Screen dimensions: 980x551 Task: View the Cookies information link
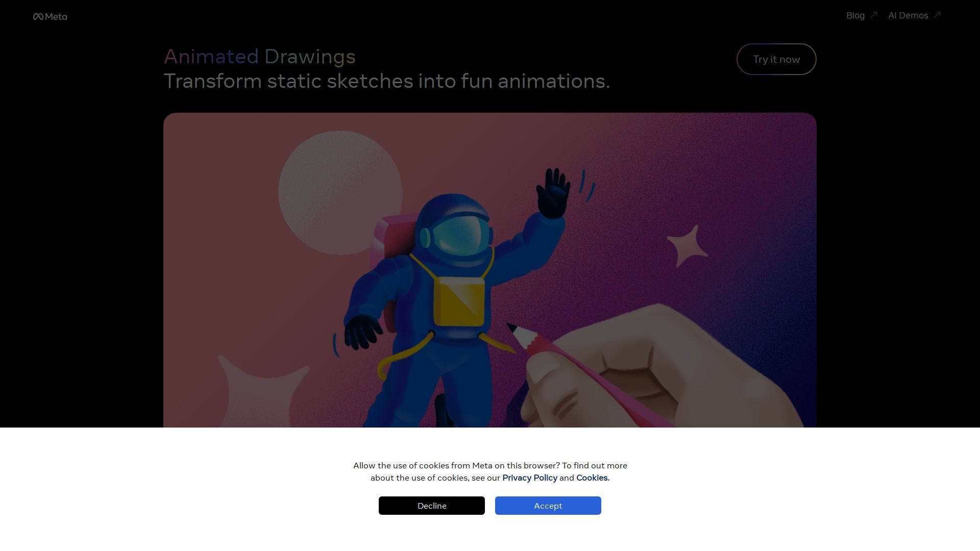pos(592,478)
